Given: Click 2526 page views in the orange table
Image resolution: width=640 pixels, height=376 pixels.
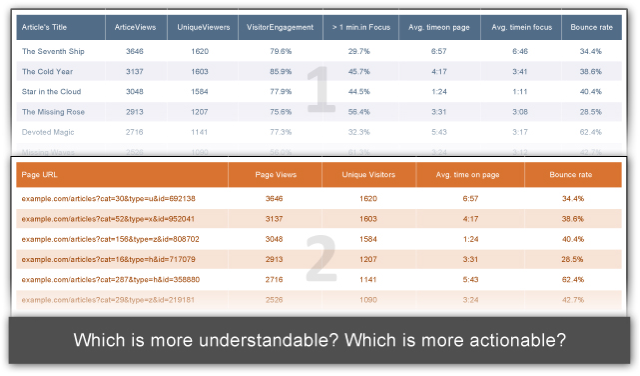Looking at the screenshot, I should pos(274,300).
